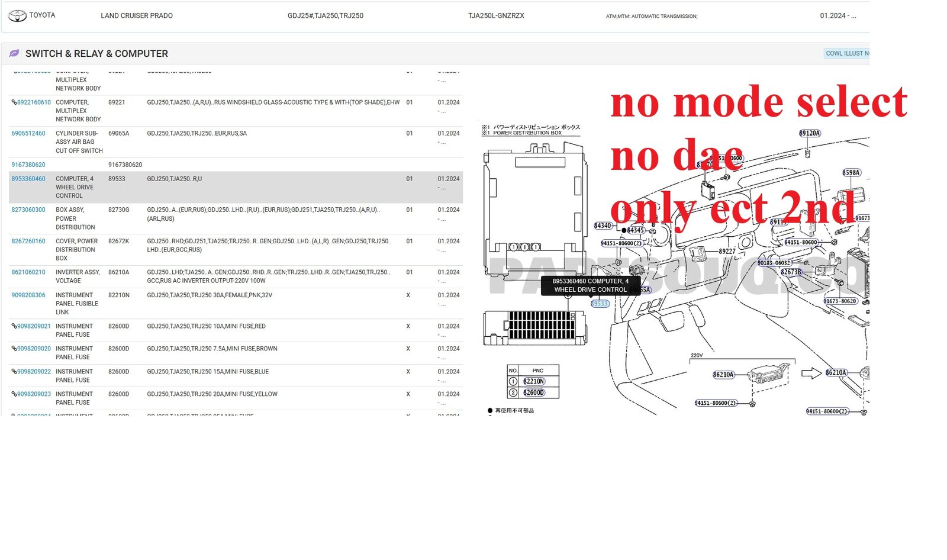Click callout 84345 in the diagram
Viewport: 947px width, 560px height.
point(636,230)
